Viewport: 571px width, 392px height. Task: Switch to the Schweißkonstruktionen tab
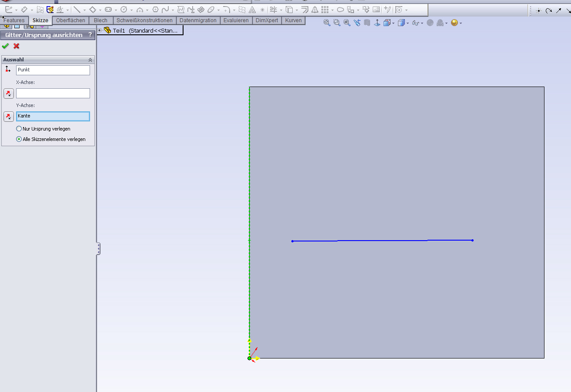pyautogui.click(x=144, y=20)
